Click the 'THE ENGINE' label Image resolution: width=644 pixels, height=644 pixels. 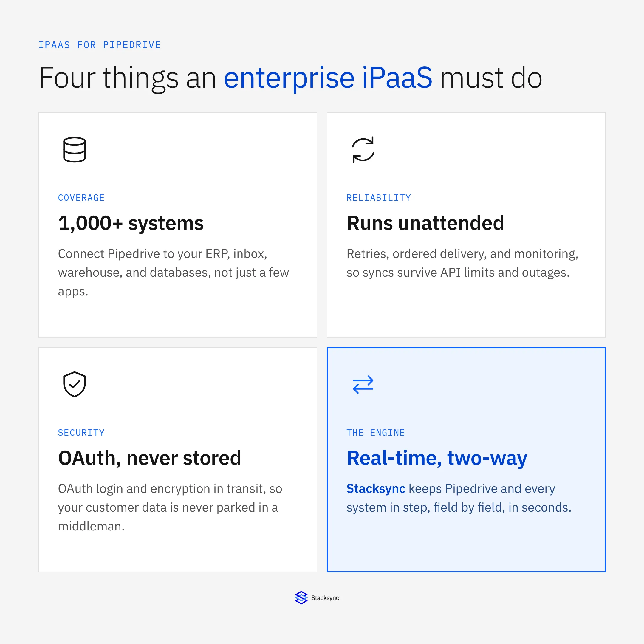tap(376, 433)
